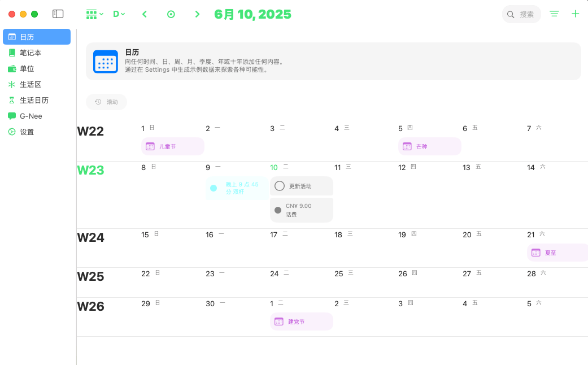
Task: Click the 搜索 search field
Action: click(x=521, y=14)
